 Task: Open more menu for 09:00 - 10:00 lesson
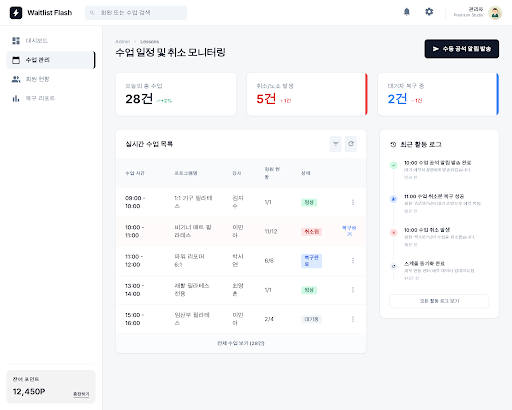tap(353, 202)
